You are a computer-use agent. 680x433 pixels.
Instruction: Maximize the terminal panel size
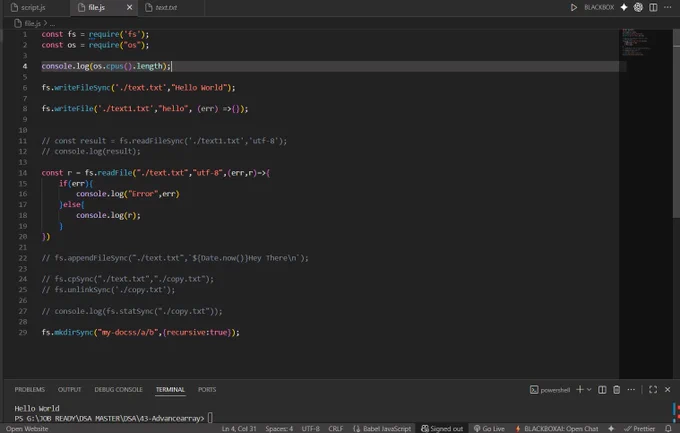click(x=653, y=390)
